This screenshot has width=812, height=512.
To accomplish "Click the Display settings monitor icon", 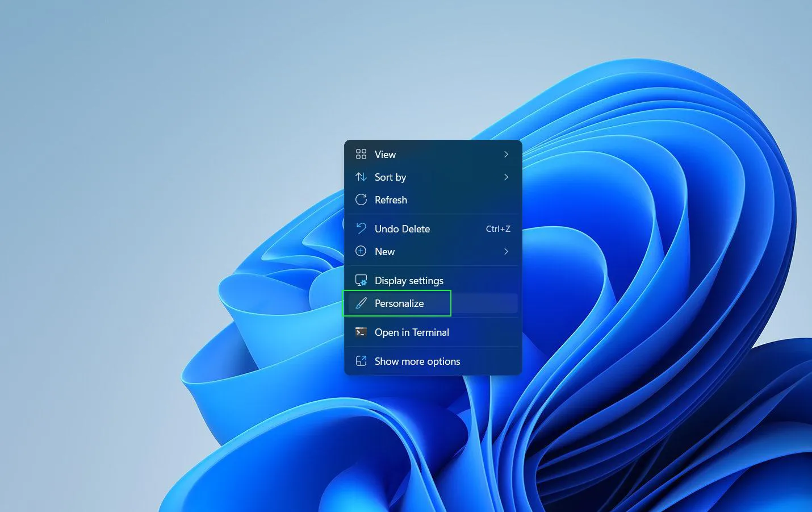I will pyautogui.click(x=361, y=280).
